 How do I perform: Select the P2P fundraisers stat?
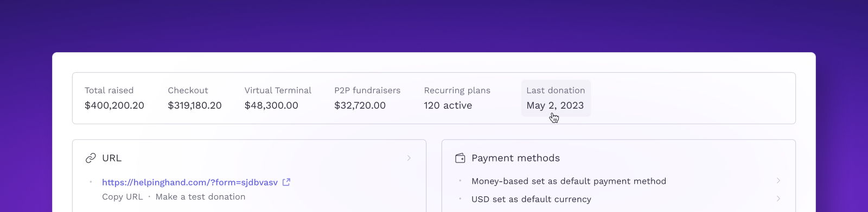(367, 98)
